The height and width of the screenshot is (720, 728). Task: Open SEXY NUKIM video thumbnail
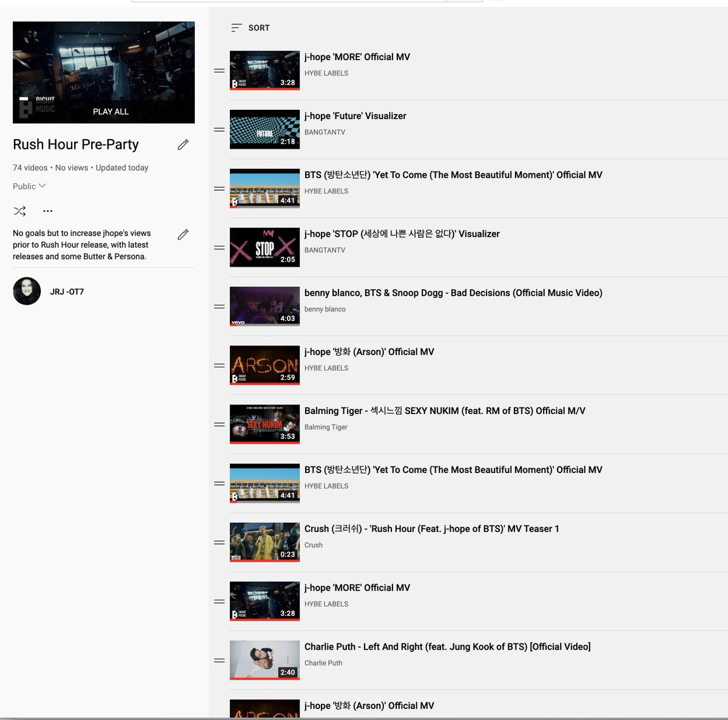[265, 424]
